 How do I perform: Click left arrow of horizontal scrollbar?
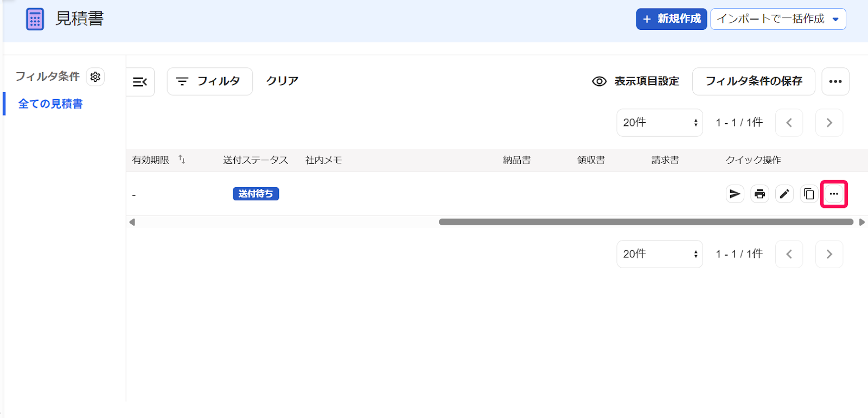[x=132, y=222]
